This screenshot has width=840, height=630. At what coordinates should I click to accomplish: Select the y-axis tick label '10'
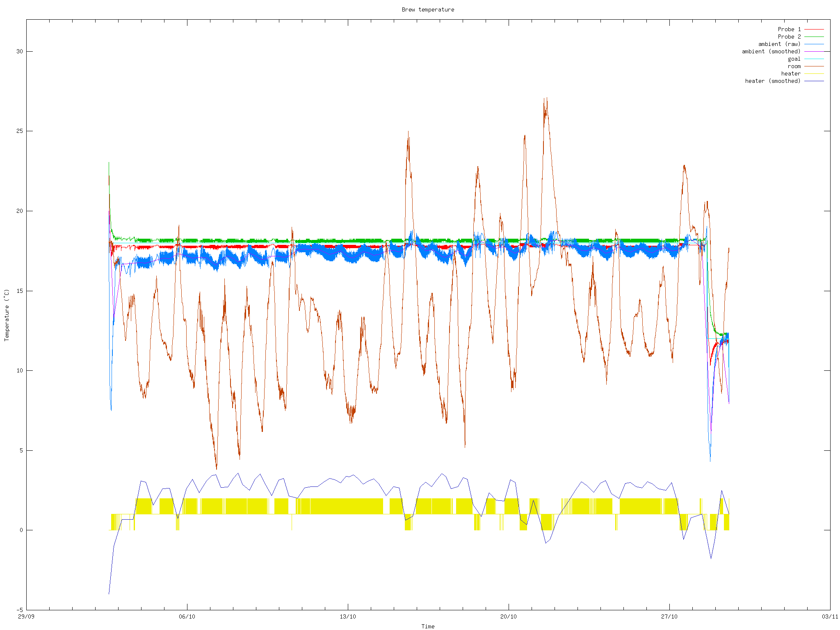(19, 371)
